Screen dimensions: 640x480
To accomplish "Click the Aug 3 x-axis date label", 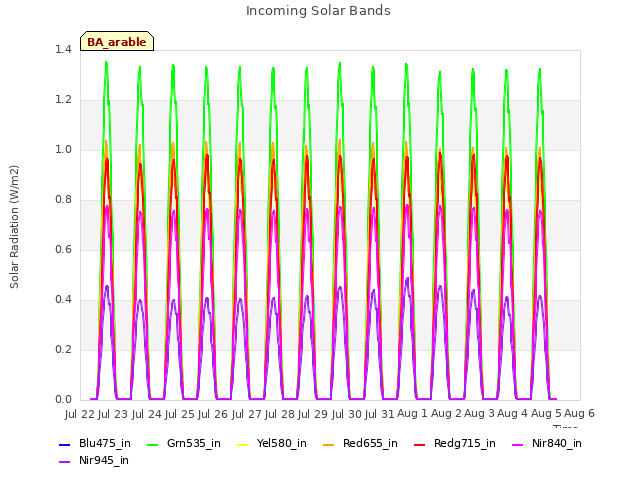I will point(480,414).
